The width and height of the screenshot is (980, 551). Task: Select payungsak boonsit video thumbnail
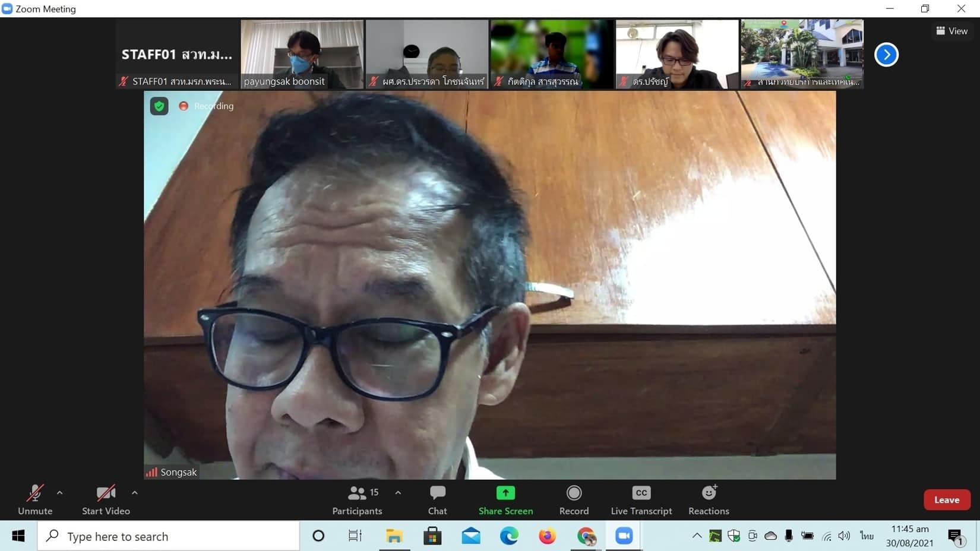(302, 54)
